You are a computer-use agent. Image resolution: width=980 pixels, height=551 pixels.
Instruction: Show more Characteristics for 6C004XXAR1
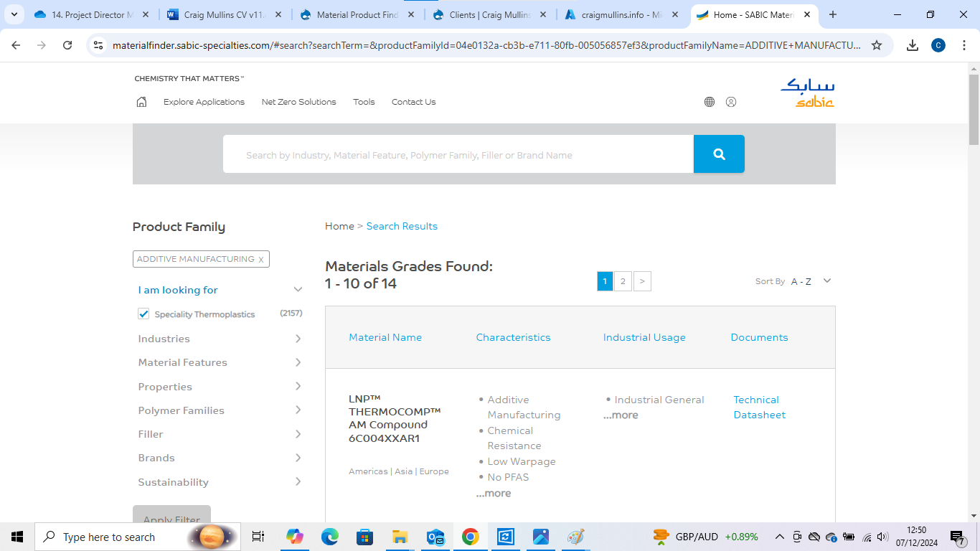point(494,494)
